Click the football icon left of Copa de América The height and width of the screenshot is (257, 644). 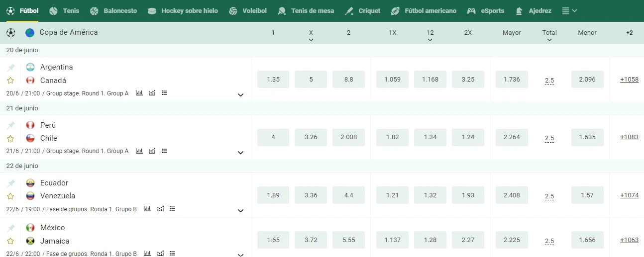(11, 33)
